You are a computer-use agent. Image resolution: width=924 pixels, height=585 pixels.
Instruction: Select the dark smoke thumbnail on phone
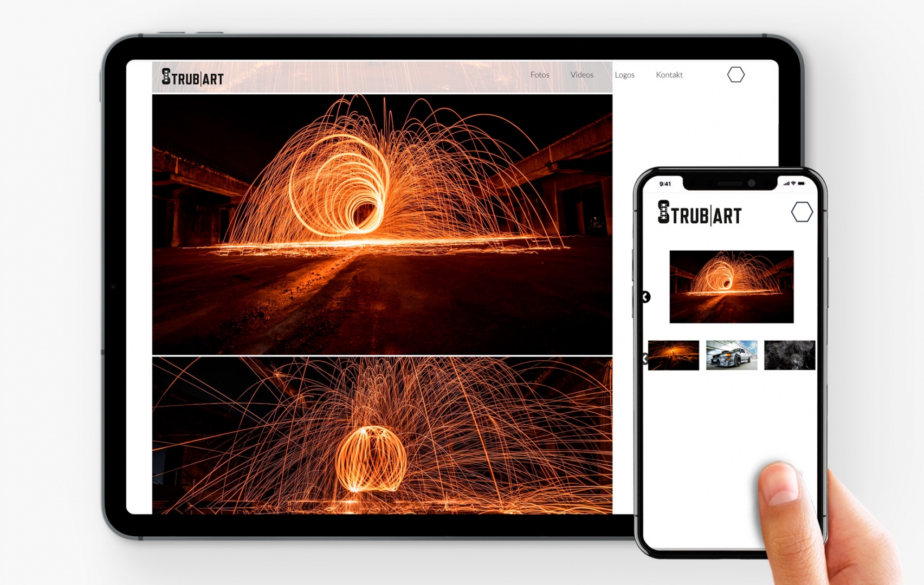789,355
